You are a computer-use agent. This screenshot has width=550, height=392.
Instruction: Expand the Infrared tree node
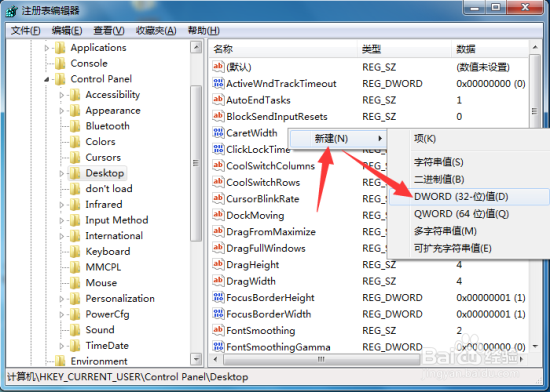tap(62, 205)
